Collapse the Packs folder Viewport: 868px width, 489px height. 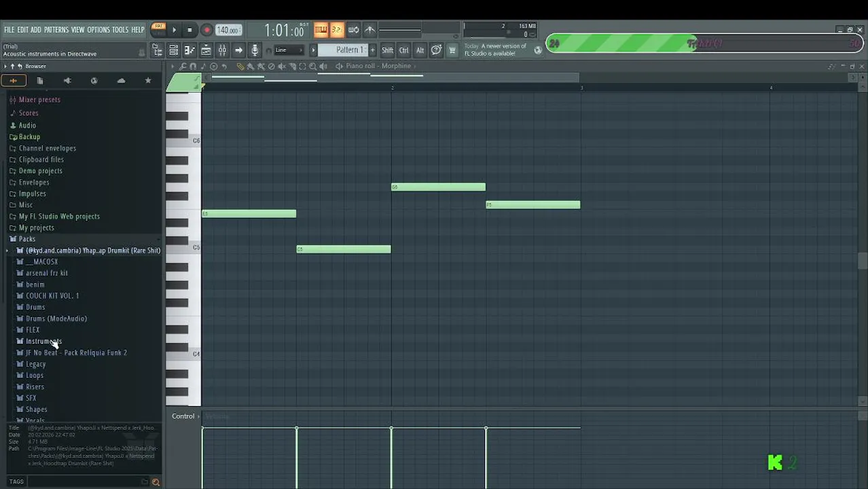pyautogui.click(x=27, y=239)
